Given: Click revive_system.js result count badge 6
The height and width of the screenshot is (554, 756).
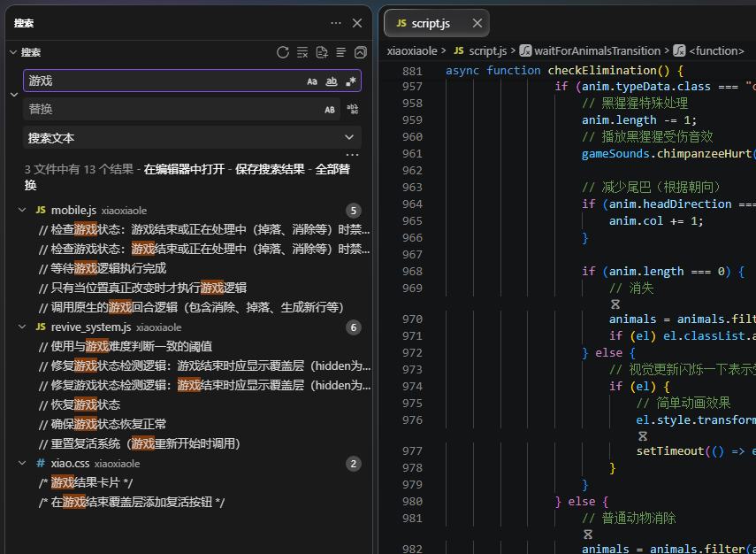Looking at the screenshot, I should click(x=354, y=327).
